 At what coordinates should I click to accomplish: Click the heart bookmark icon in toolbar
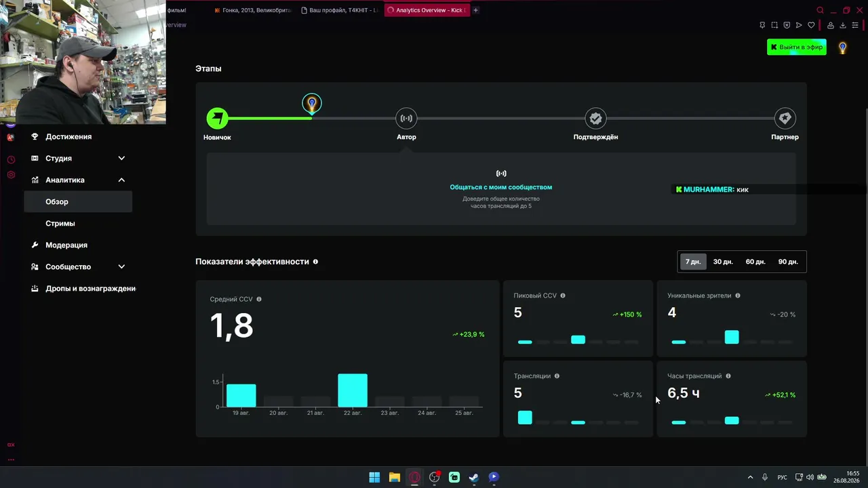click(x=811, y=25)
